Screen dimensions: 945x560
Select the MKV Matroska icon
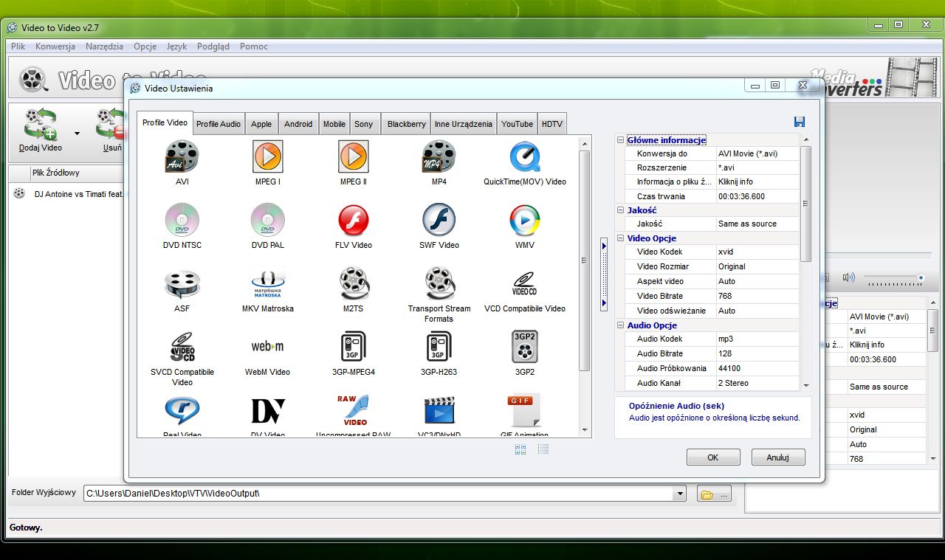coord(268,283)
